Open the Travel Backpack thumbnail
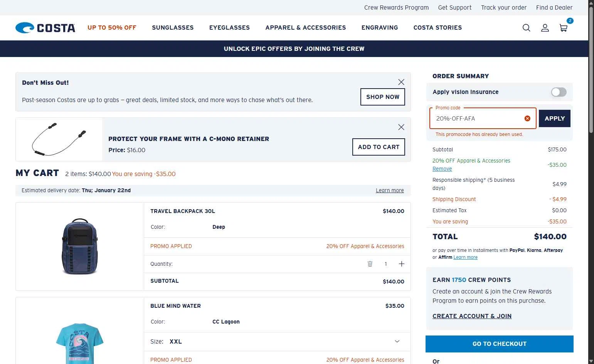This screenshot has height=364, width=594. pyautogui.click(x=80, y=247)
